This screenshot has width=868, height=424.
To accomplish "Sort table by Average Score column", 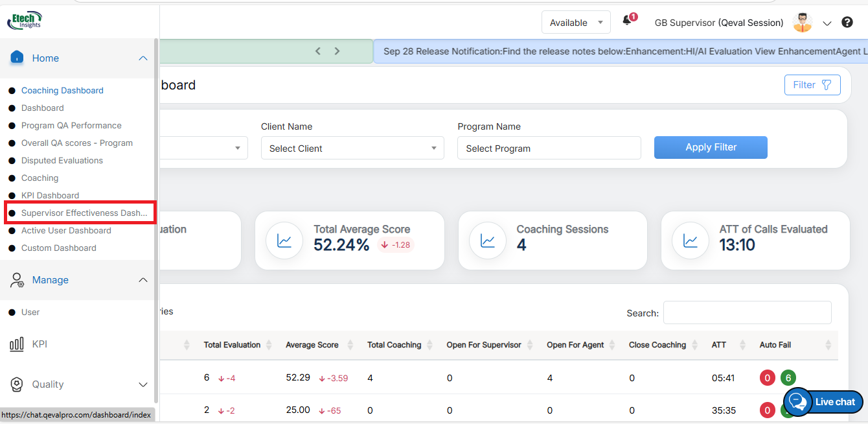I will [312, 345].
